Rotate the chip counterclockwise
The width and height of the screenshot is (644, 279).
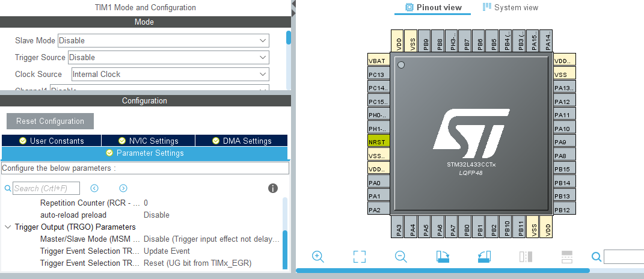pyautogui.click(x=484, y=257)
